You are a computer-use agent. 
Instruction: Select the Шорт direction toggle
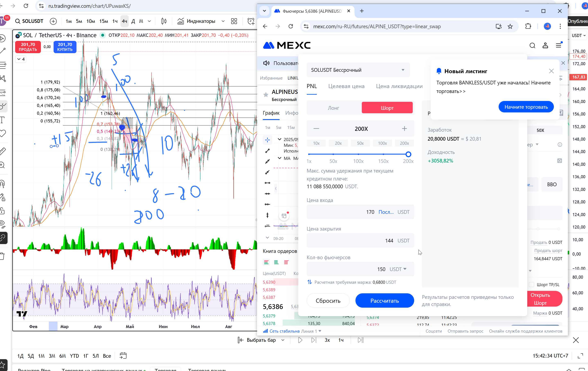click(x=387, y=108)
